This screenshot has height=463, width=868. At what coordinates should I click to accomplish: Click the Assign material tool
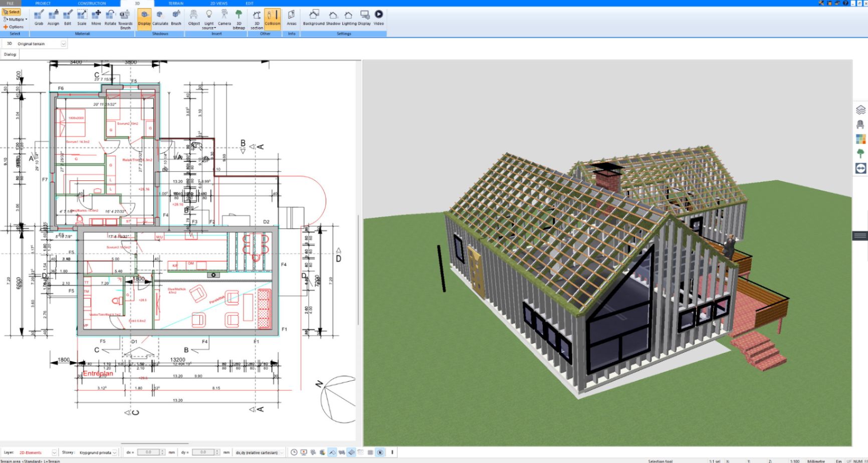click(53, 18)
